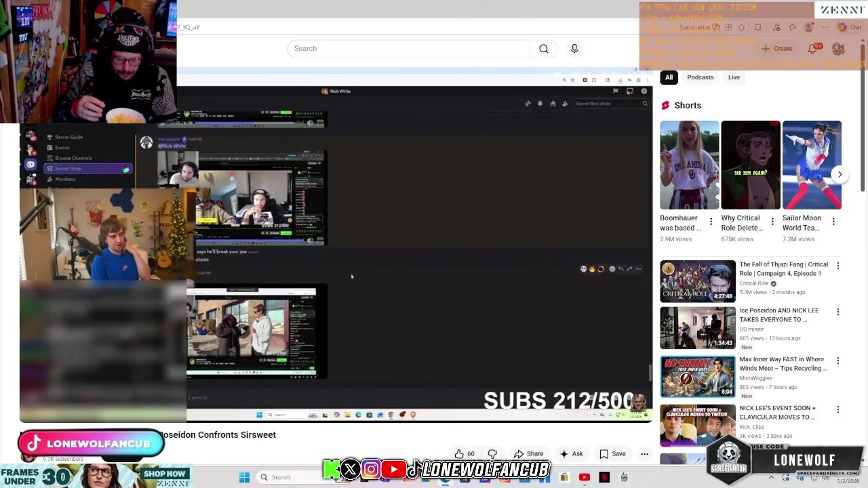Open the YouTube app on the taskbar
This screenshot has width=868, height=488.
[585, 477]
